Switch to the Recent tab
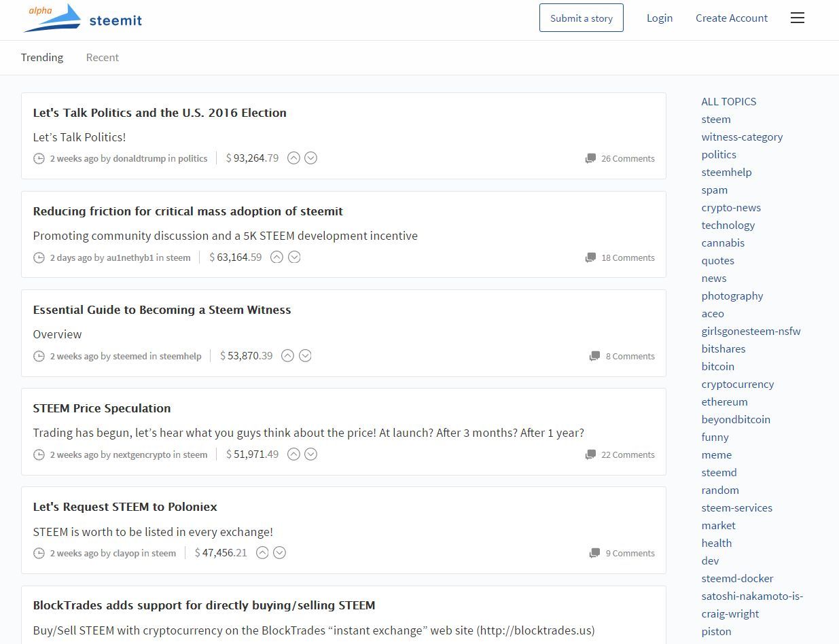This screenshot has width=839, height=644. [x=103, y=58]
